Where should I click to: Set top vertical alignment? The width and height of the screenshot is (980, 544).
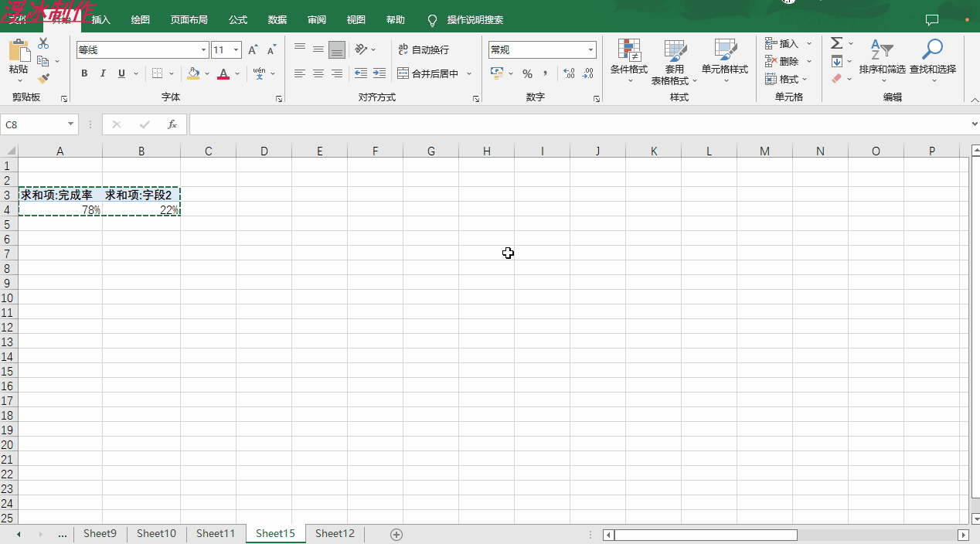[x=300, y=49]
